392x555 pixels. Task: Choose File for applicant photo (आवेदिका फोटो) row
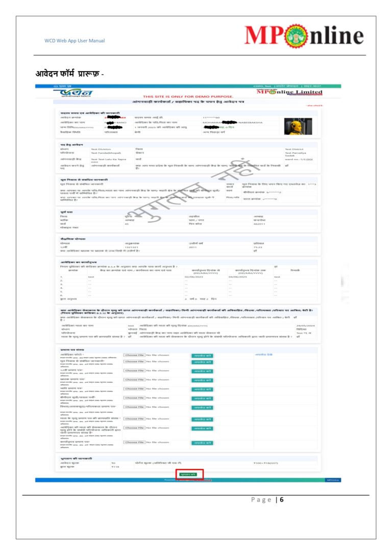click(x=134, y=355)
